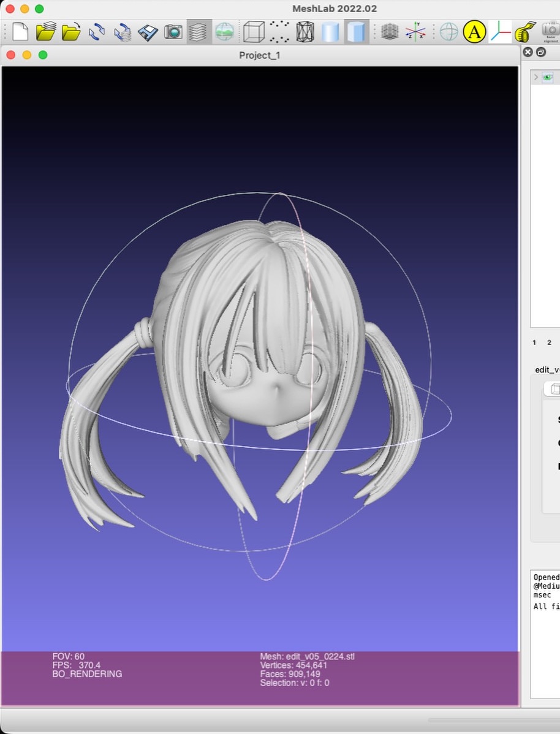
Task: Create a new empty project
Action: (x=20, y=32)
